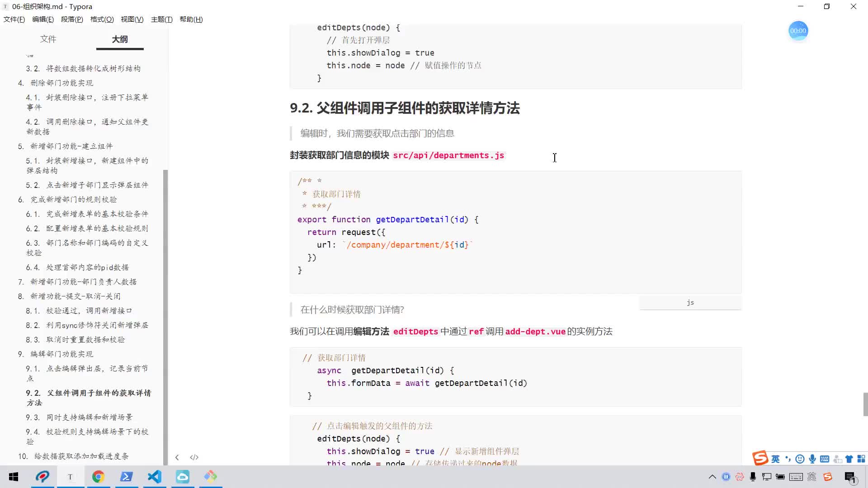Open the 格式(O) menu
Screen dimensions: 868x488
tap(102, 19)
